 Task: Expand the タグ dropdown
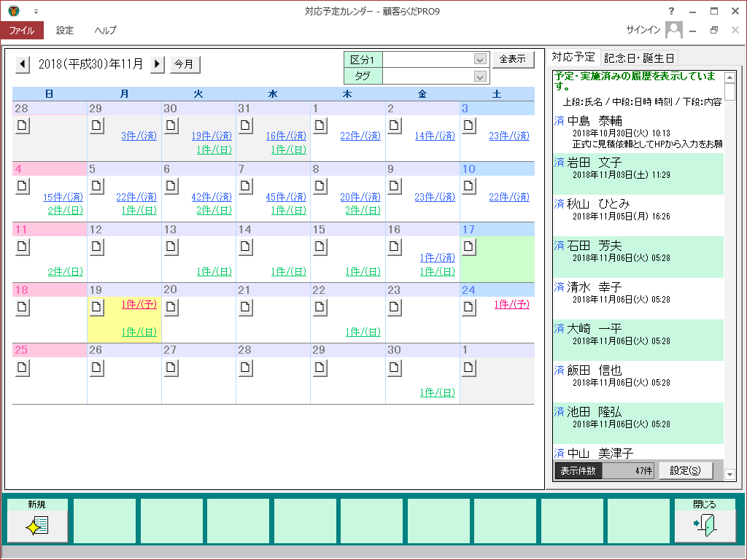[480, 77]
